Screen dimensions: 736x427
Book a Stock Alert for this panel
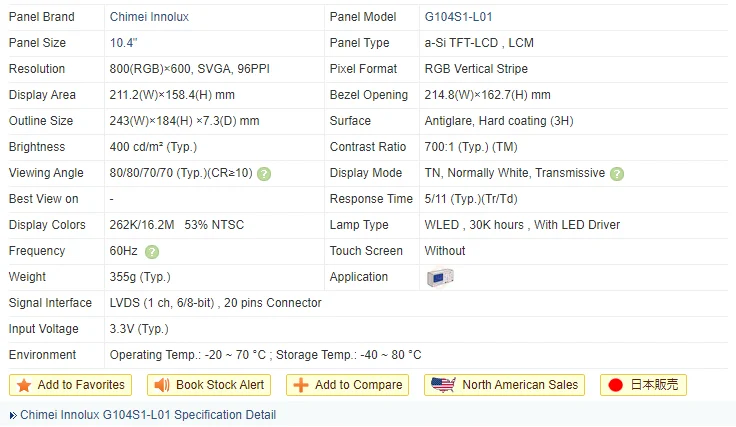209,385
